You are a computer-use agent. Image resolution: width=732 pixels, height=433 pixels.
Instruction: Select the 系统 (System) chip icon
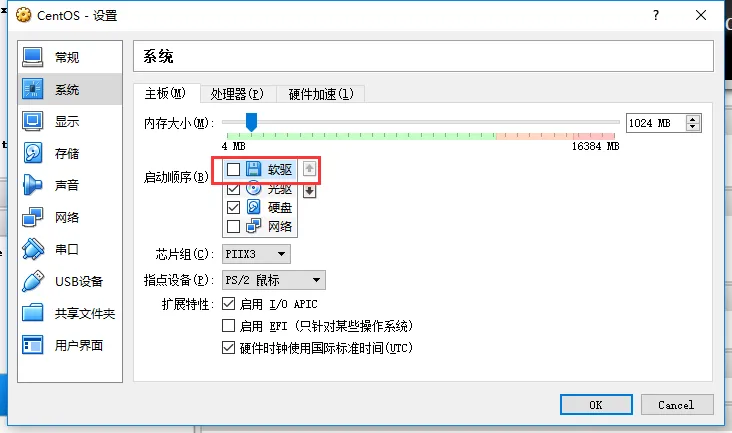click(33, 89)
